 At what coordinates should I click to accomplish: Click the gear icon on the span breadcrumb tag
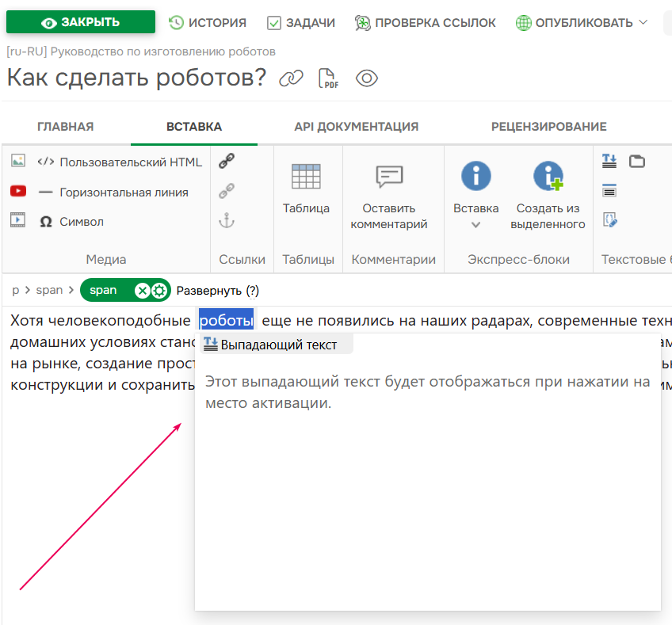point(157,290)
